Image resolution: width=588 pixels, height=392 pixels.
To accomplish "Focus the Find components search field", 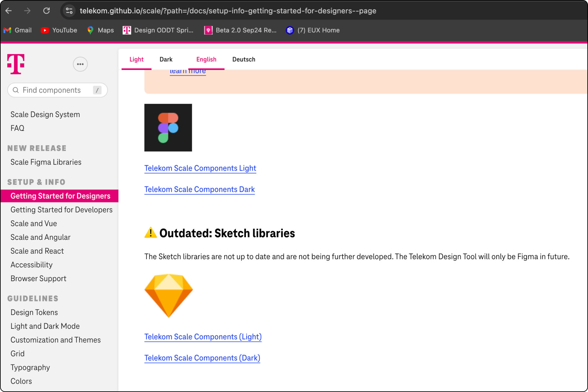I will 57,90.
